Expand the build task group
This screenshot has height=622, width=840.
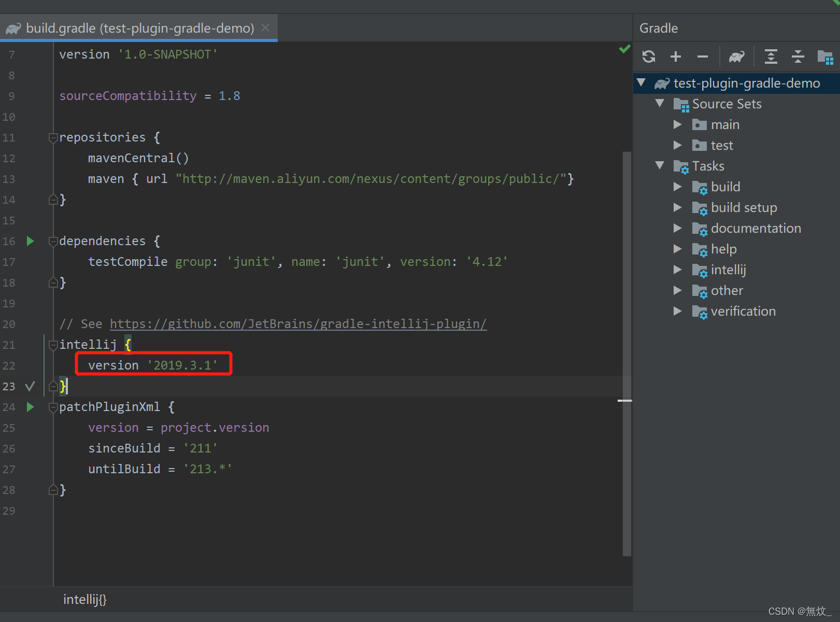(677, 187)
